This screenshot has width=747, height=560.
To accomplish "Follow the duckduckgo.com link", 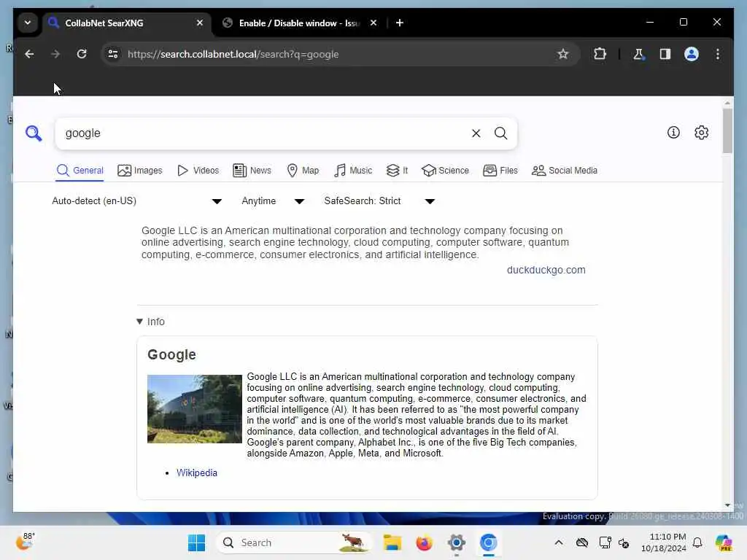I will click(546, 270).
